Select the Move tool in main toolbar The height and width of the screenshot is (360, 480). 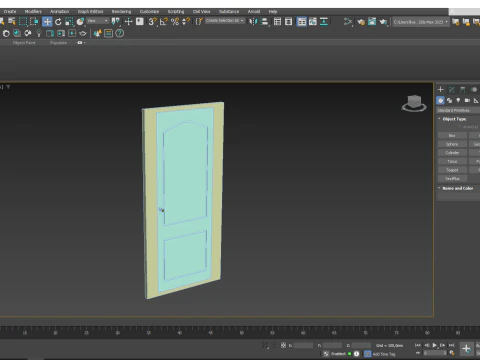coord(47,22)
